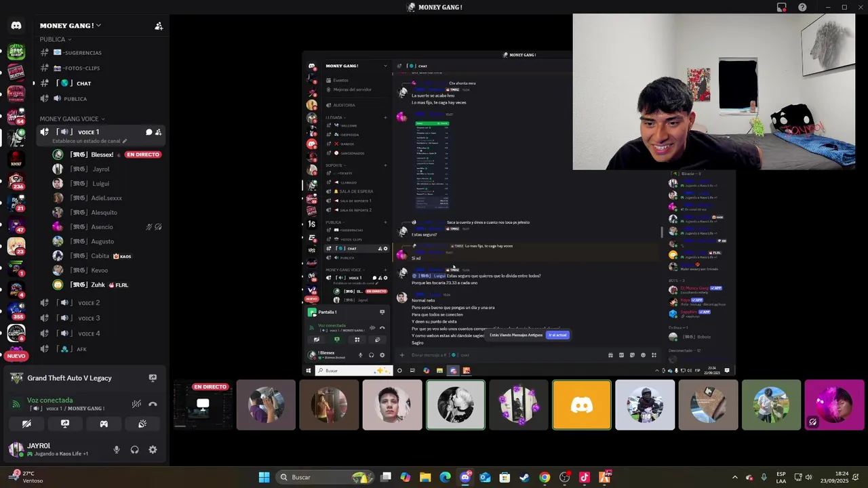The height and width of the screenshot is (488, 868).
Task: Open Discord help icon in title bar
Action: tap(802, 7)
